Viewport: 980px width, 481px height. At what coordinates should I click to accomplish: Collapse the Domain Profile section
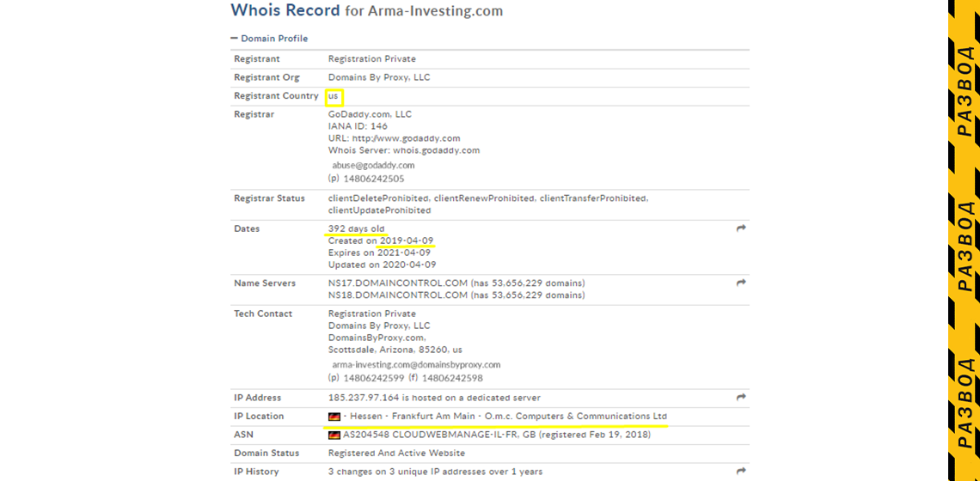click(234, 39)
